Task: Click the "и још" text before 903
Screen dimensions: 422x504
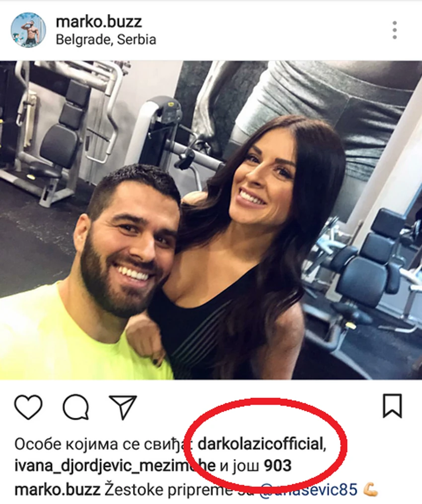Action: point(239,466)
